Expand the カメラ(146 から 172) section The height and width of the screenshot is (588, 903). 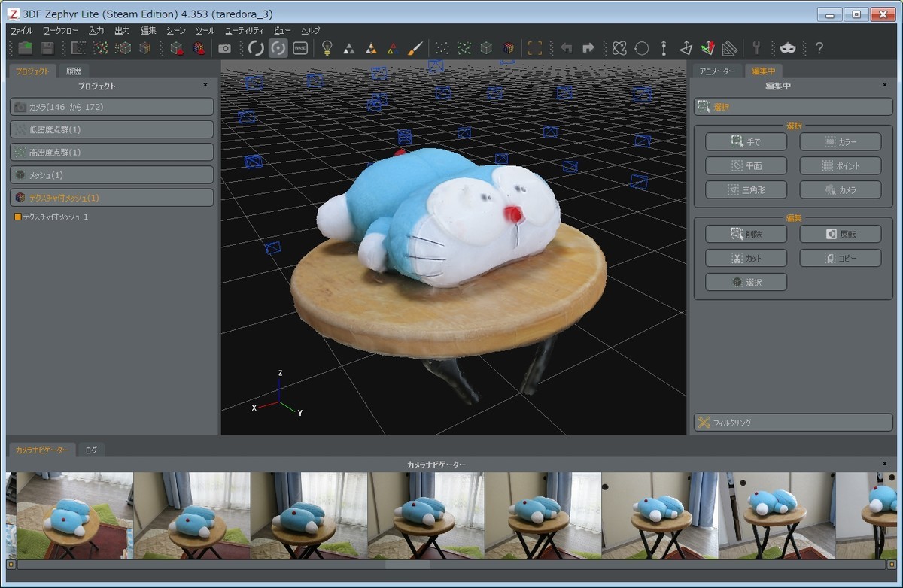[111, 107]
